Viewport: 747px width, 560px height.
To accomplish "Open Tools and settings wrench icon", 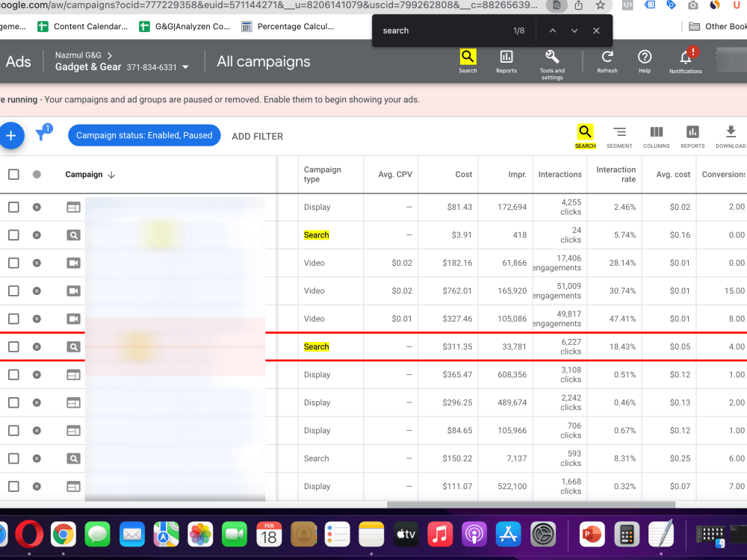I will [552, 64].
